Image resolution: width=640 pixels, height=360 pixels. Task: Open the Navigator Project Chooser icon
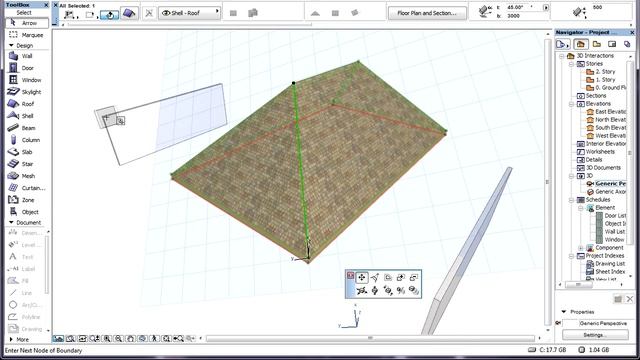[x=562, y=44]
